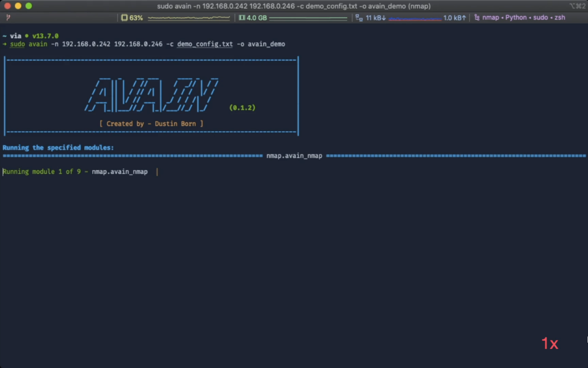Click the jobs icon before nmap

(x=477, y=18)
